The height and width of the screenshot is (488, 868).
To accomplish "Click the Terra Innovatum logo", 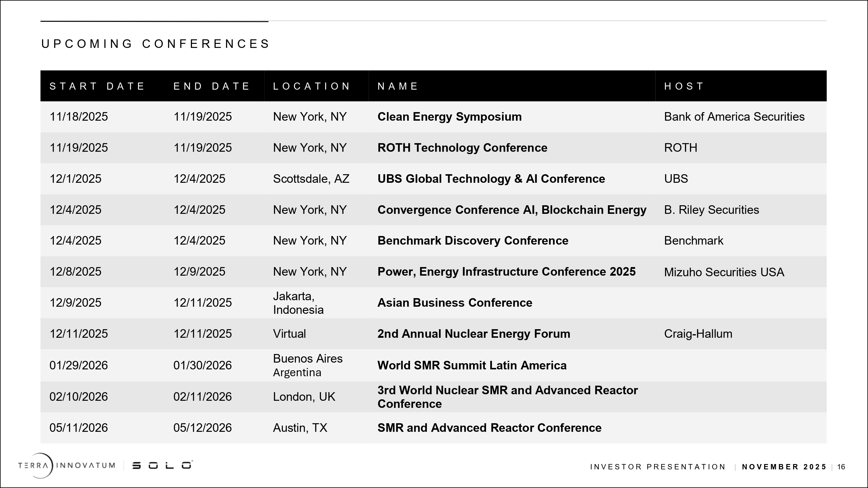I will tap(66, 466).
